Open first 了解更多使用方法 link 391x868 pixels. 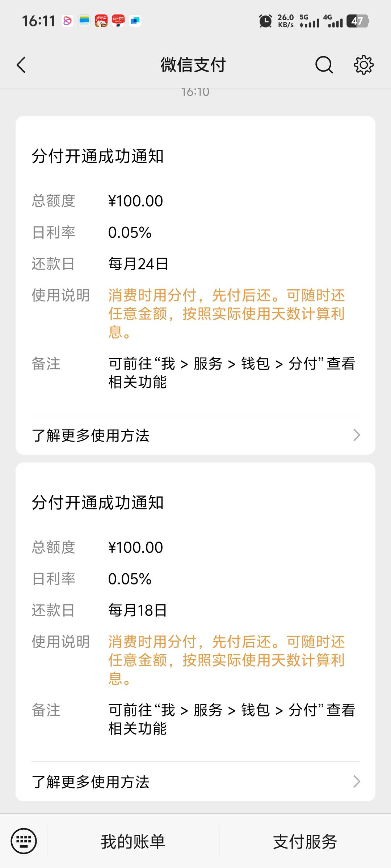pyautogui.click(x=195, y=435)
